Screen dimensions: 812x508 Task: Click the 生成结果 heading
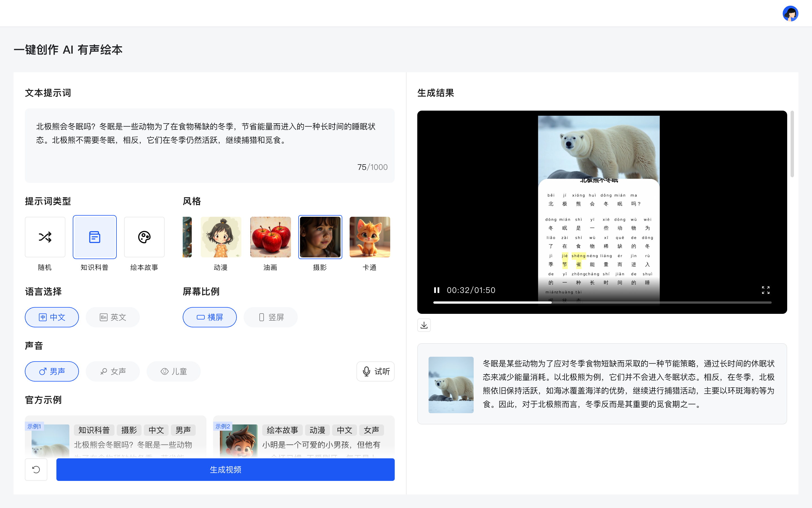pos(436,93)
